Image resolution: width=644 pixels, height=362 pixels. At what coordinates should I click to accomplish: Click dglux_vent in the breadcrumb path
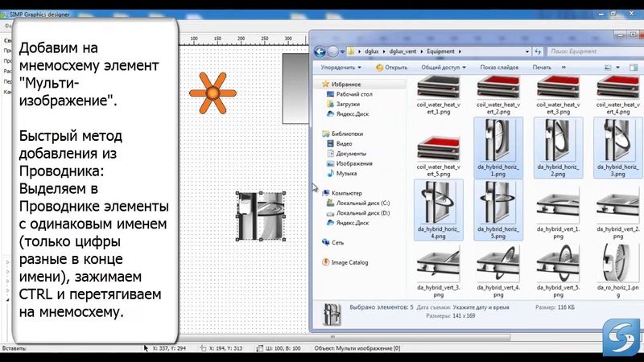coord(402,51)
